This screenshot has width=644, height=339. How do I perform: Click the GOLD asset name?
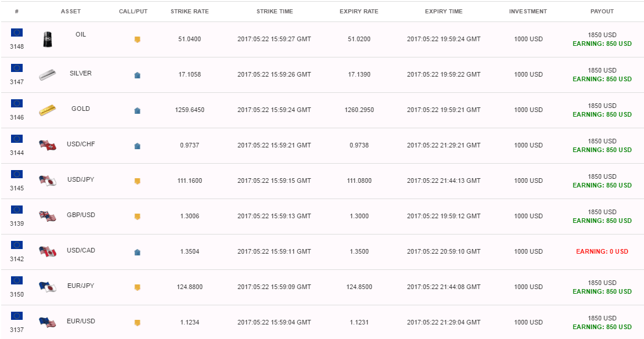click(81, 109)
